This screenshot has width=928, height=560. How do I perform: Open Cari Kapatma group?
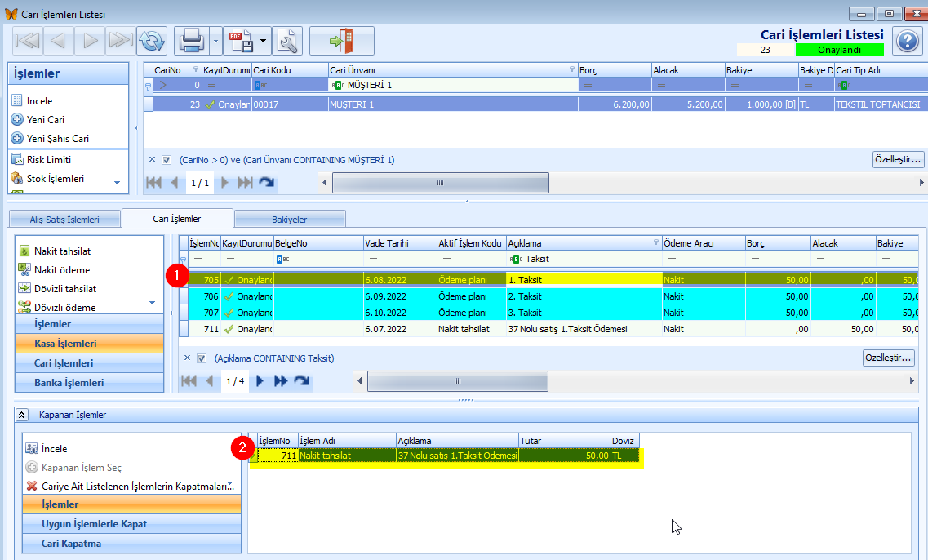pos(132,544)
